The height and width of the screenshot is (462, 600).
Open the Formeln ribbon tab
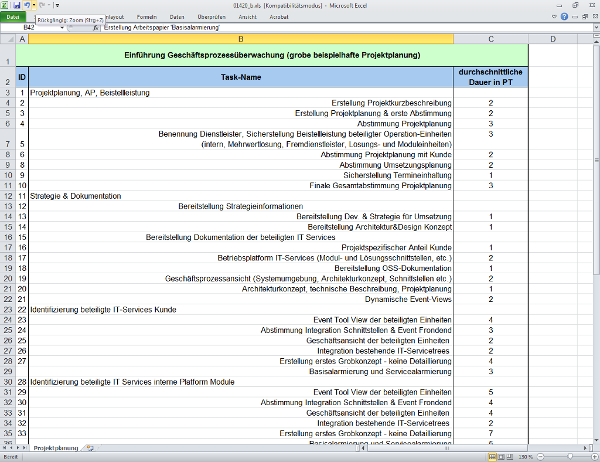tap(146, 17)
